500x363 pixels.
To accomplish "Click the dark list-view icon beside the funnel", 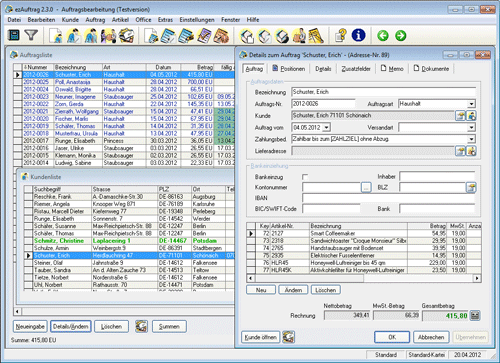I will [14, 35].
